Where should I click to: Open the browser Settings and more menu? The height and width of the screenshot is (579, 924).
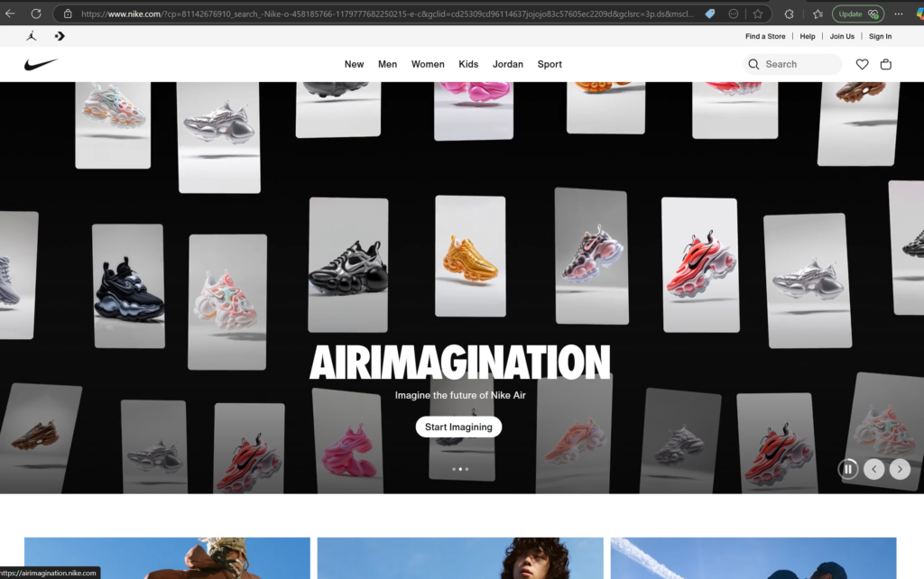pyautogui.click(x=899, y=14)
